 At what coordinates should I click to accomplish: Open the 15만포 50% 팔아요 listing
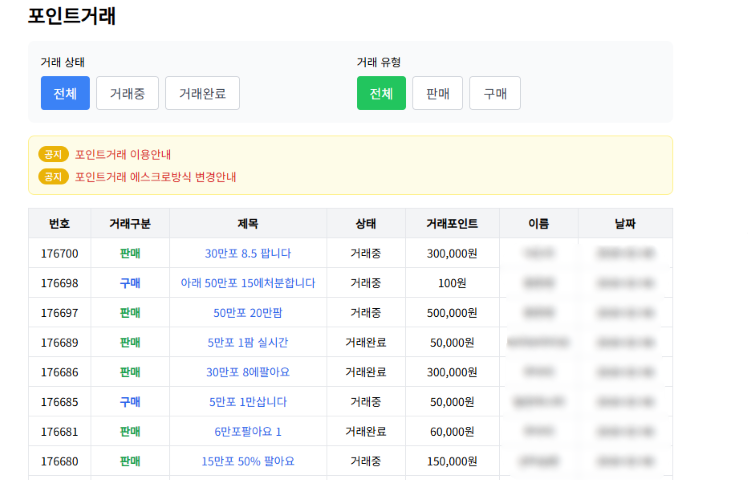point(248,461)
